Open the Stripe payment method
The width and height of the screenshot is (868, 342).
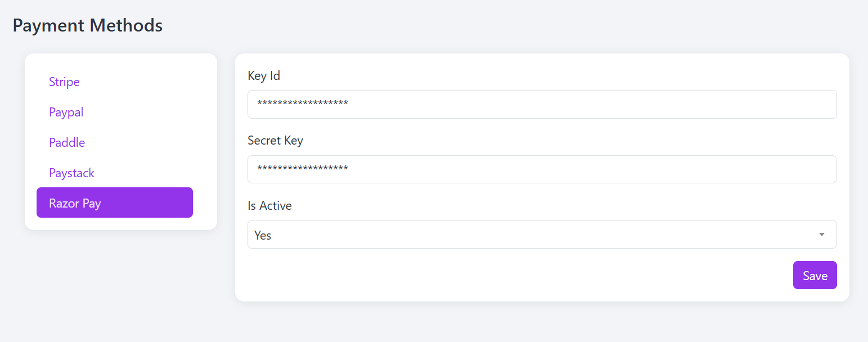(x=64, y=82)
